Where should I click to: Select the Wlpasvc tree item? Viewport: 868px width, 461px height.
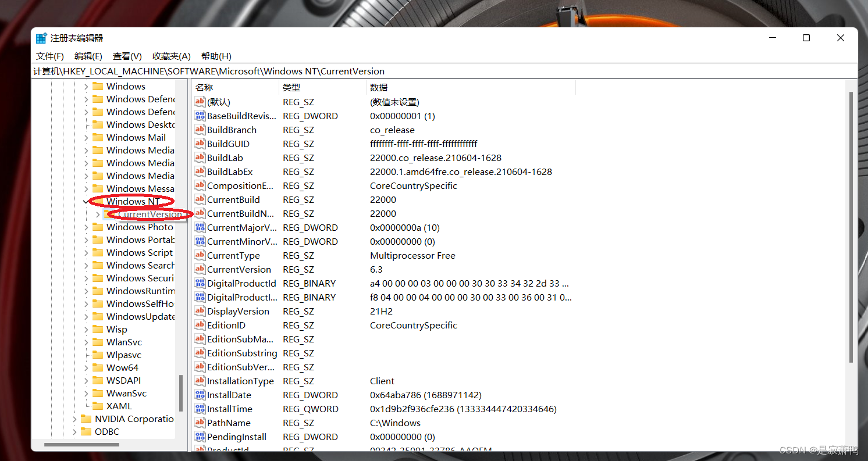point(124,355)
